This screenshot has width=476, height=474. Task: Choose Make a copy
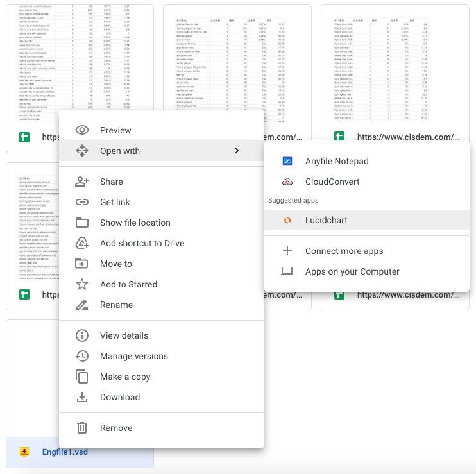pos(124,377)
